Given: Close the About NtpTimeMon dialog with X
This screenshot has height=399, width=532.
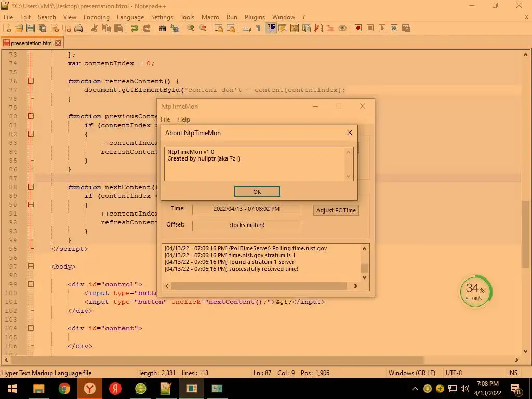Looking at the screenshot, I should click(350, 132).
